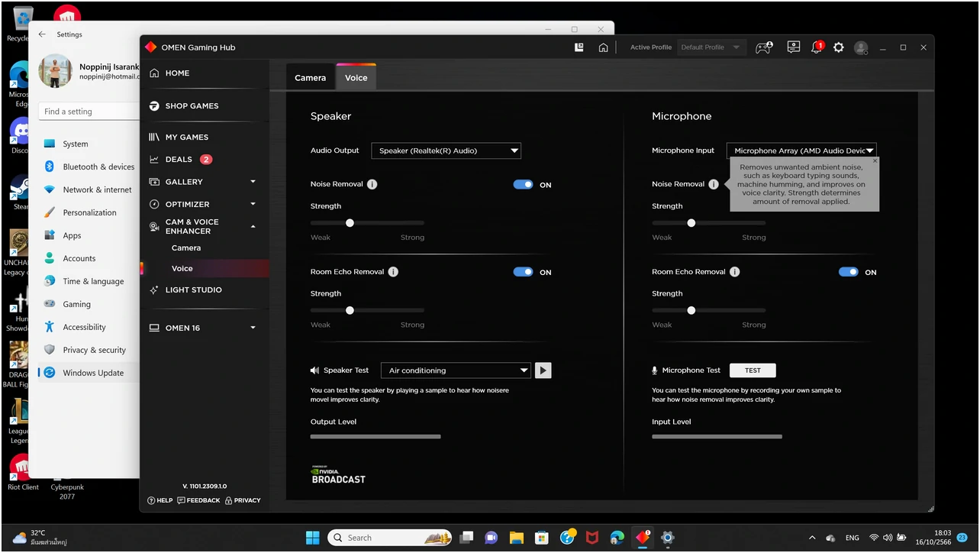
Task: Collapse CAM & VOICE ENHANCER section
Action: tap(253, 227)
